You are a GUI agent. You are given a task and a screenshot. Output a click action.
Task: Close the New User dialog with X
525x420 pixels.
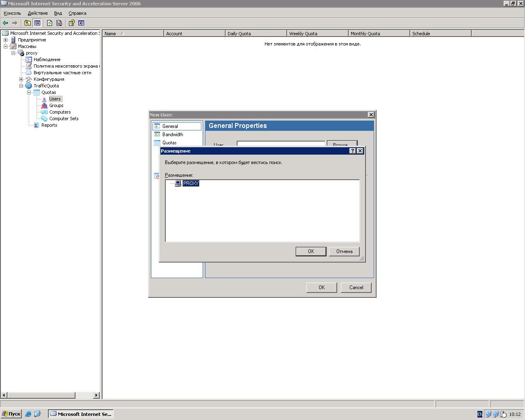coord(371,115)
